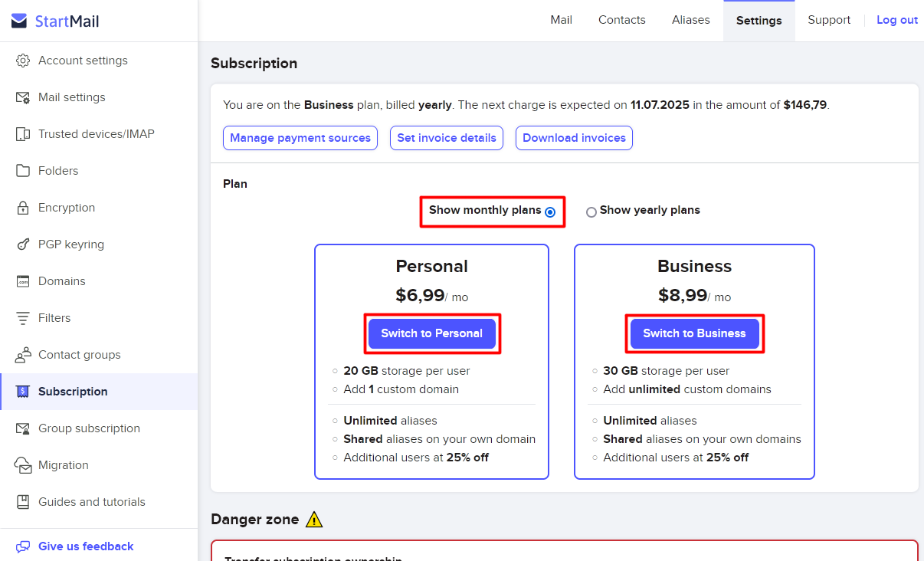The height and width of the screenshot is (561, 924).
Task: Click Manage payment sources button
Action: 300,138
